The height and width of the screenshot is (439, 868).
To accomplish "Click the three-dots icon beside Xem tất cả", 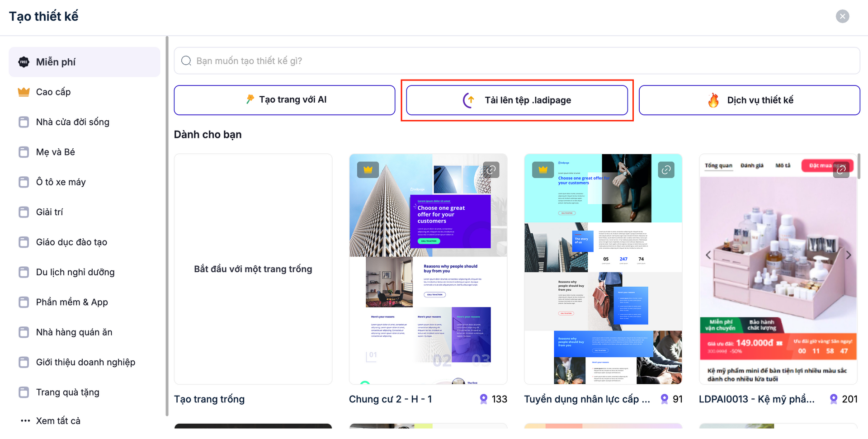I will pos(25,421).
